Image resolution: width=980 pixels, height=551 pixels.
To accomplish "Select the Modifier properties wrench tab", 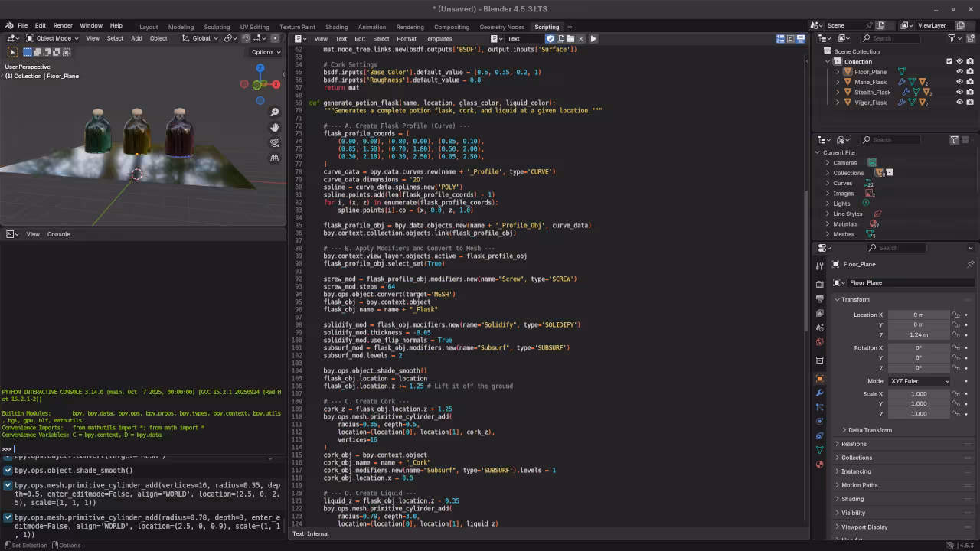I will pos(820,393).
